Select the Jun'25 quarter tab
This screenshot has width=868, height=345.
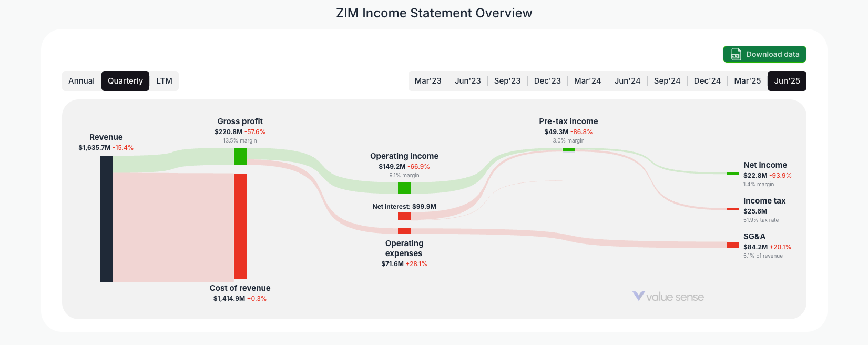787,80
